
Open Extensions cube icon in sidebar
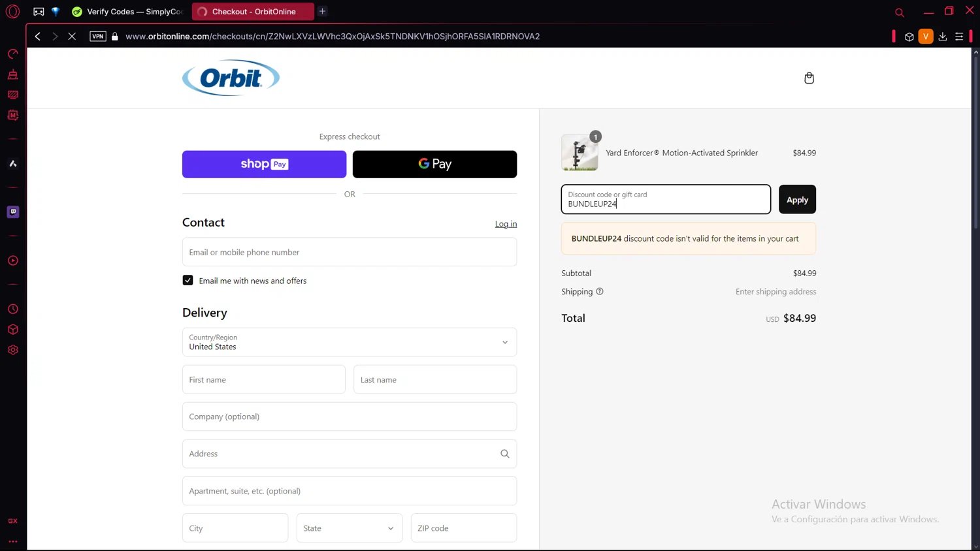click(12, 330)
